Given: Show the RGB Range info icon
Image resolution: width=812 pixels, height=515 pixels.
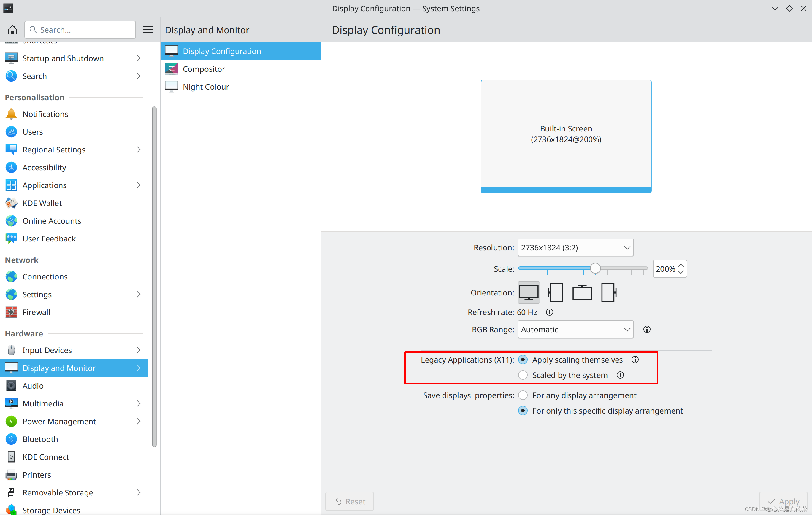Looking at the screenshot, I should tap(647, 329).
